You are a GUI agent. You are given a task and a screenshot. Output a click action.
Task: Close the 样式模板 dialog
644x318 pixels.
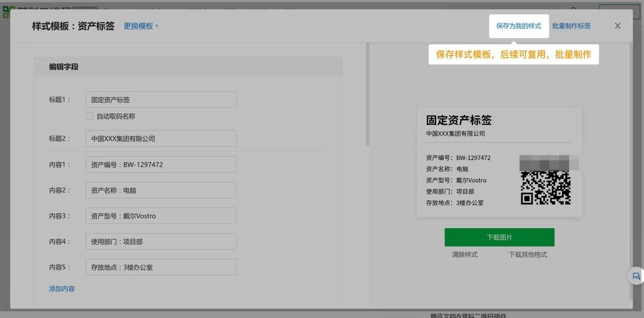point(618,26)
